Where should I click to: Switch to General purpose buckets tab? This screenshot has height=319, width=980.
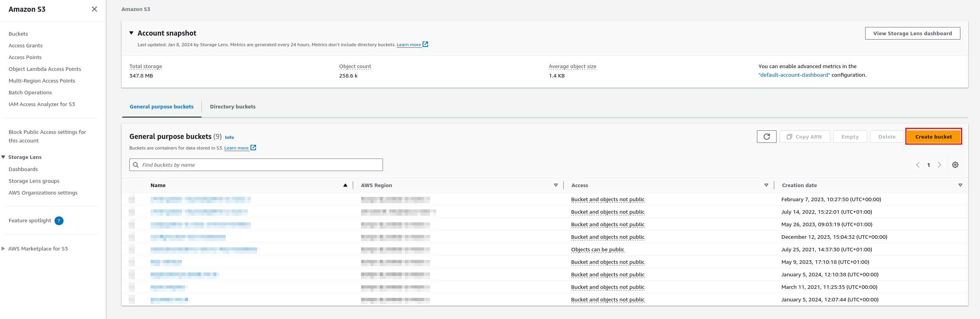pos(162,106)
